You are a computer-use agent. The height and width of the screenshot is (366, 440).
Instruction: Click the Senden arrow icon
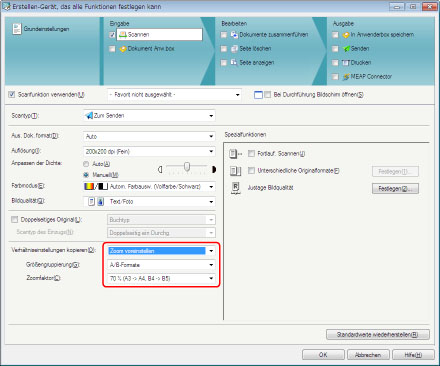[x=346, y=49]
